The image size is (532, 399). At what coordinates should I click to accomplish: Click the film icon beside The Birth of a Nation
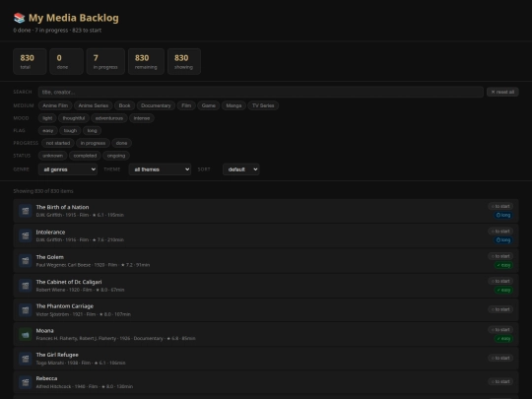(x=25, y=211)
